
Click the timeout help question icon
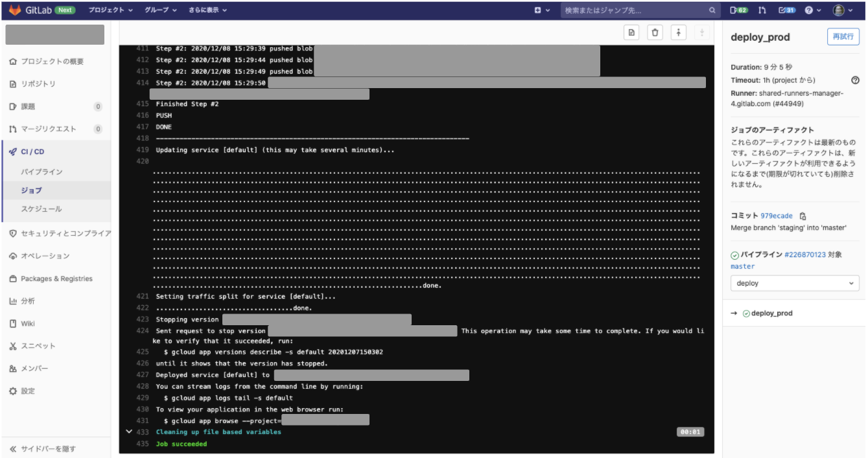click(x=855, y=80)
